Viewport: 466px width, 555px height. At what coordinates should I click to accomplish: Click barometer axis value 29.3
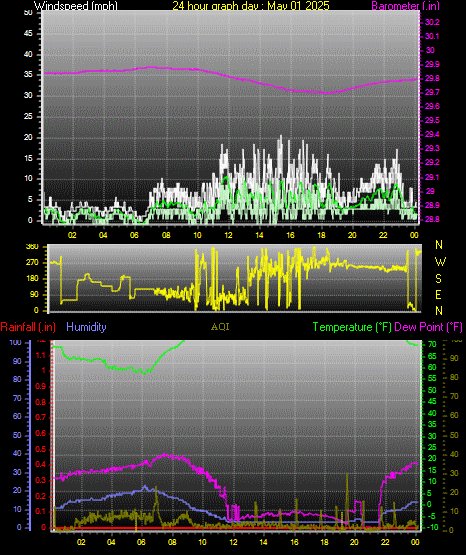[432, 148]
